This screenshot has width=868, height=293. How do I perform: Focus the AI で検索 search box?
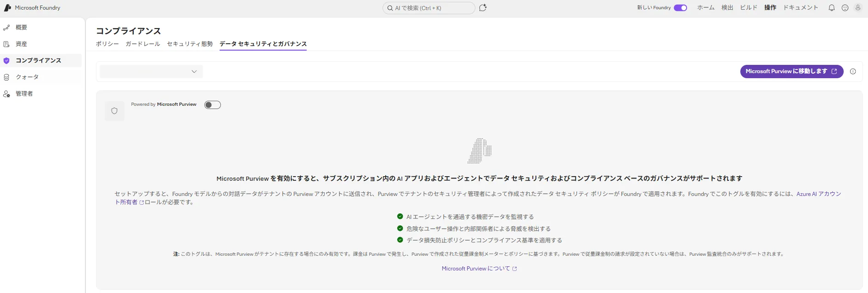(x=428, y=8)
